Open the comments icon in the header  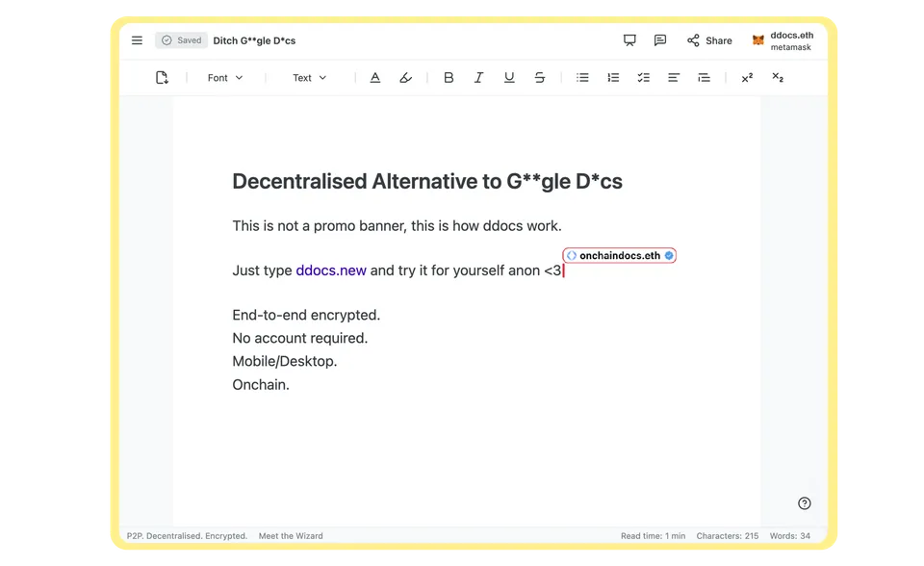point(660,40)
